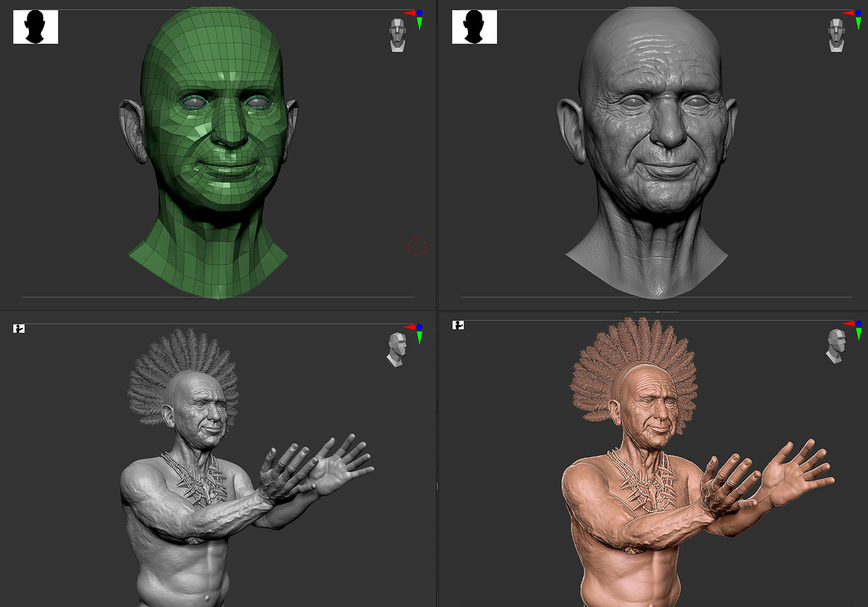Click blue Z-axis dot in green wireframe viewport
868x607 pixels.
420,13
